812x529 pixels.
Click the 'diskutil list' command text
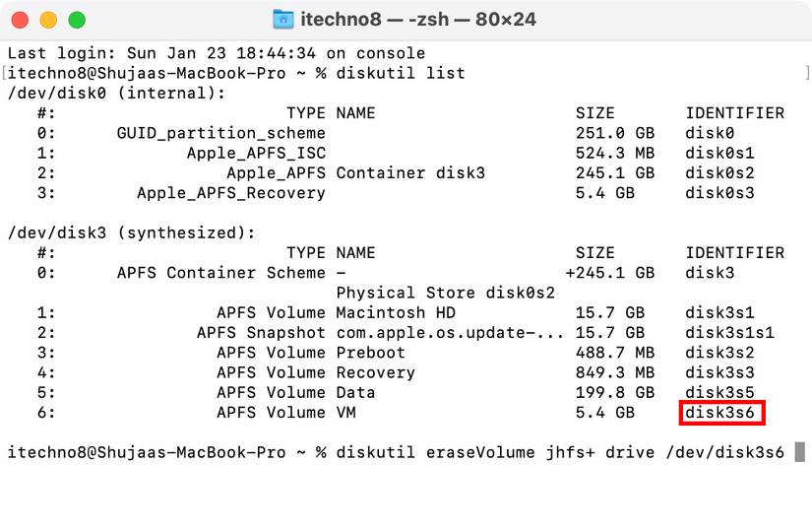[x=401, y=73]
